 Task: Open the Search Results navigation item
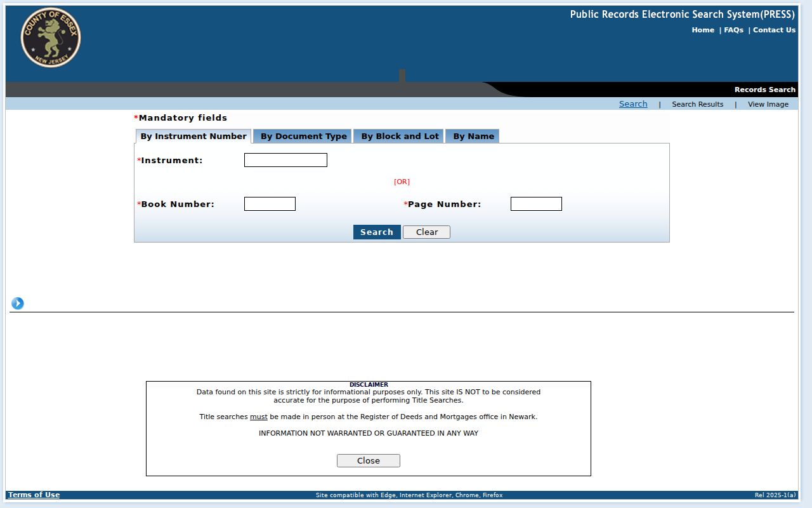pyautogui.click(x=697, y=104)
